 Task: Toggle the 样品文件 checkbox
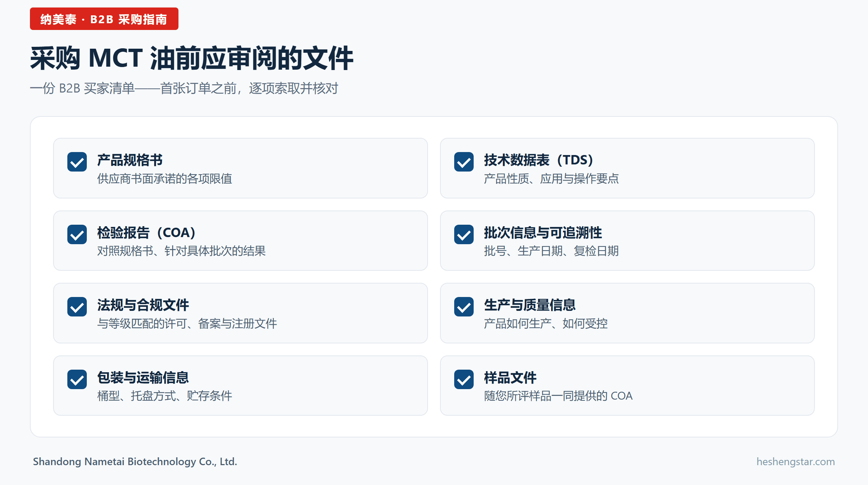coord(464,379)
